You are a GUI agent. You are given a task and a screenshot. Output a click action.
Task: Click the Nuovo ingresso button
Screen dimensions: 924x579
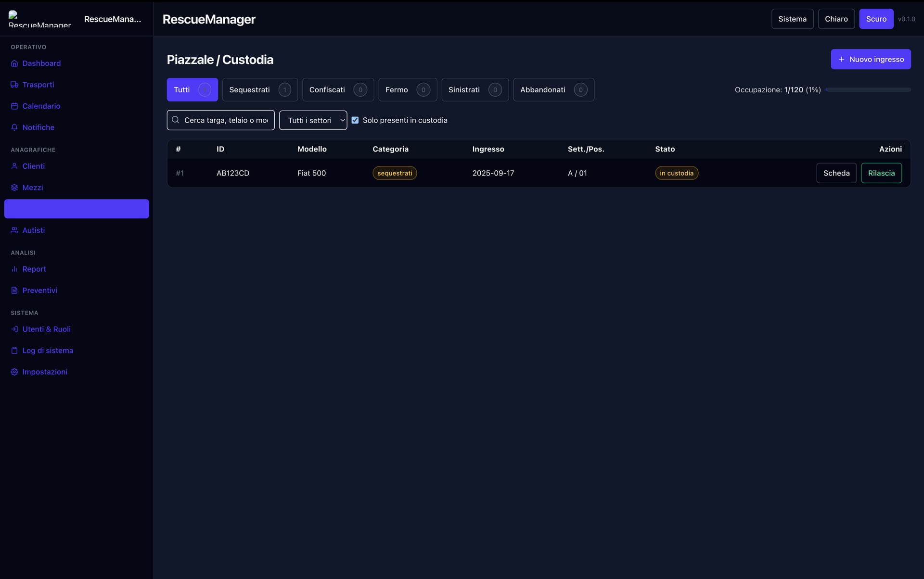point(870,59)
